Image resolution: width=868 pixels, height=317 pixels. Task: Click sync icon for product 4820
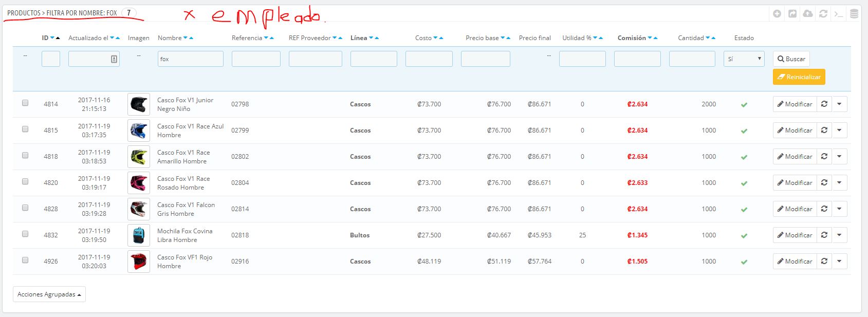(824, 182)
